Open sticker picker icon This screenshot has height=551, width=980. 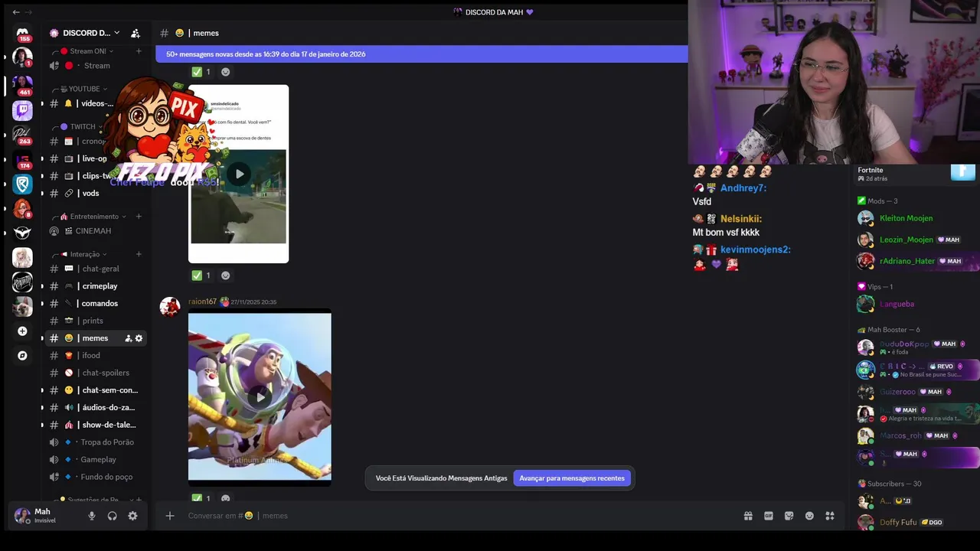[x=789, y=516]
